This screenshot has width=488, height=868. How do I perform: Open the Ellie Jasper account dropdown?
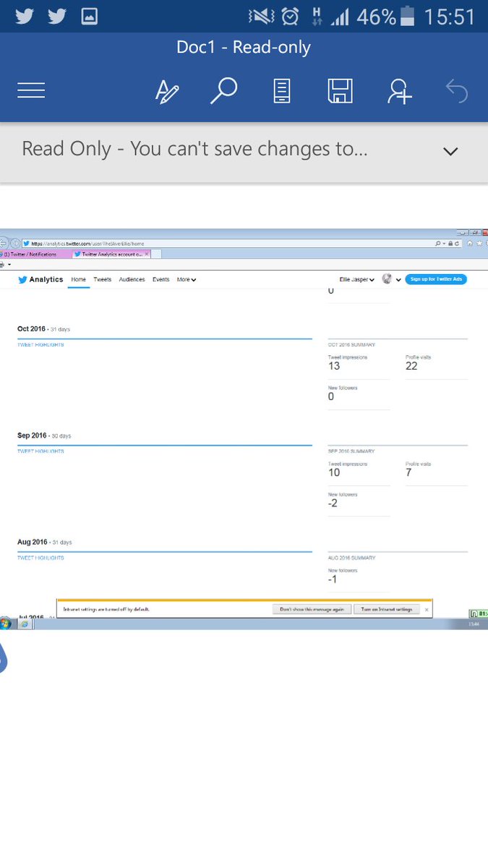click(x=357, y=279)
